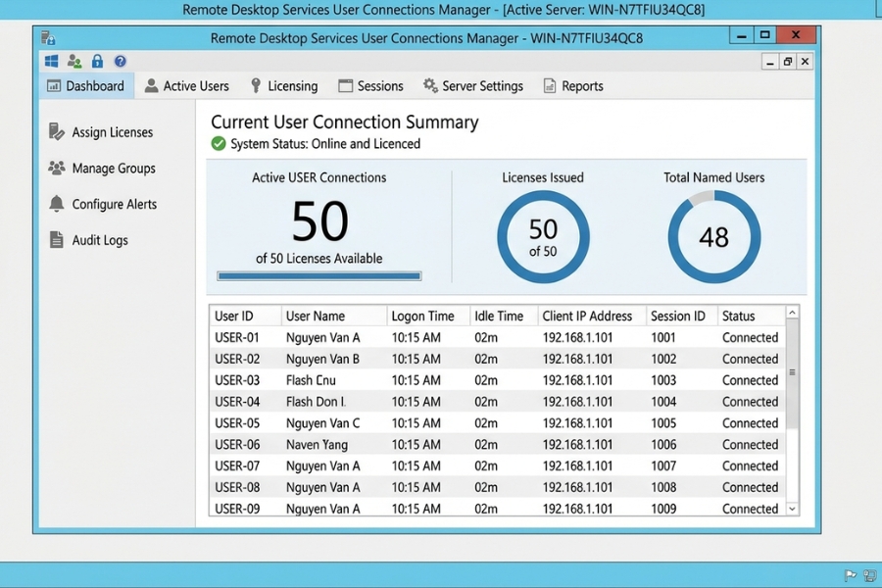Click the flag icon in system tray

(850, 575)
